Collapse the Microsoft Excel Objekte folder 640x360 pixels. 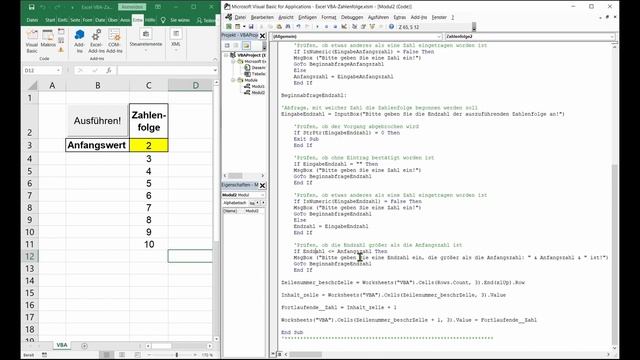point(233,61)
